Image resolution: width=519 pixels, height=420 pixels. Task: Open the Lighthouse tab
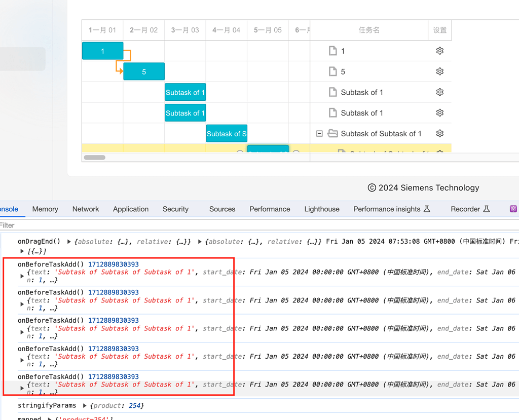tap(322, 209)
